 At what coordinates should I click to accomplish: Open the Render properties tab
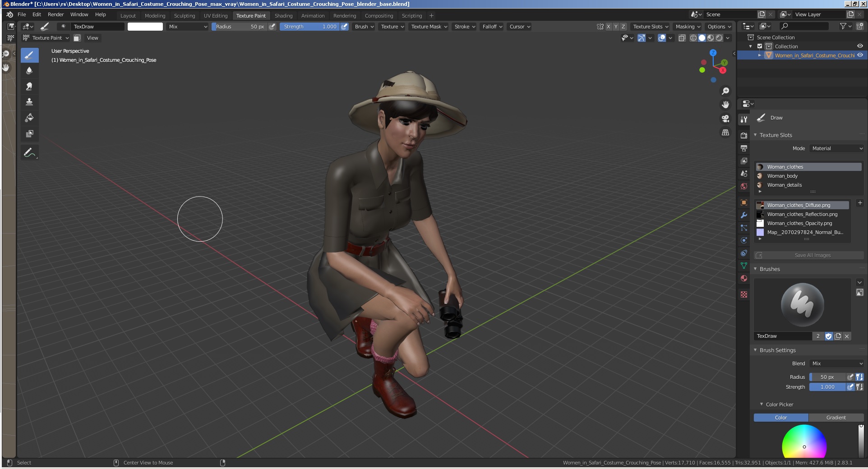[744, 135]
